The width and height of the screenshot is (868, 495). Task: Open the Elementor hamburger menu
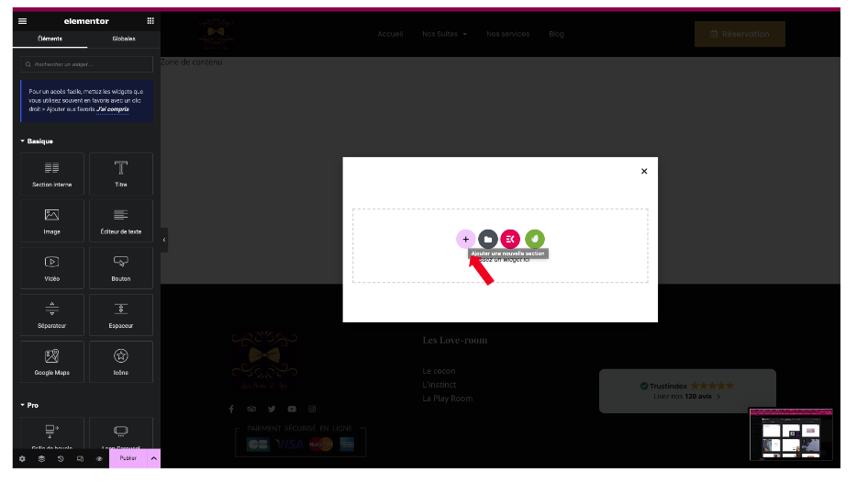(x=23, y=21)
